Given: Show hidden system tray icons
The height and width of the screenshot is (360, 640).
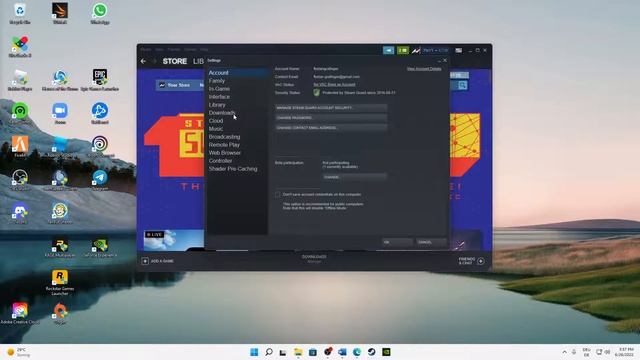Looking at the screenshot, I should tap(564, 352).
